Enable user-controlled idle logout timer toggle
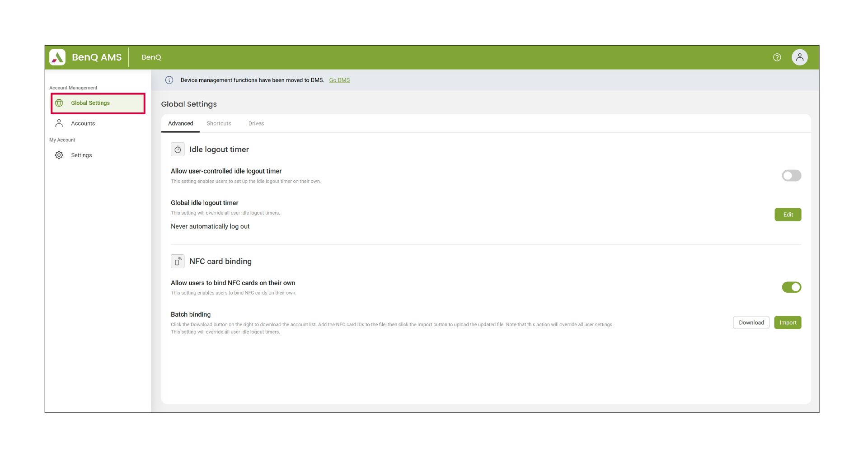 coord(792,175)
